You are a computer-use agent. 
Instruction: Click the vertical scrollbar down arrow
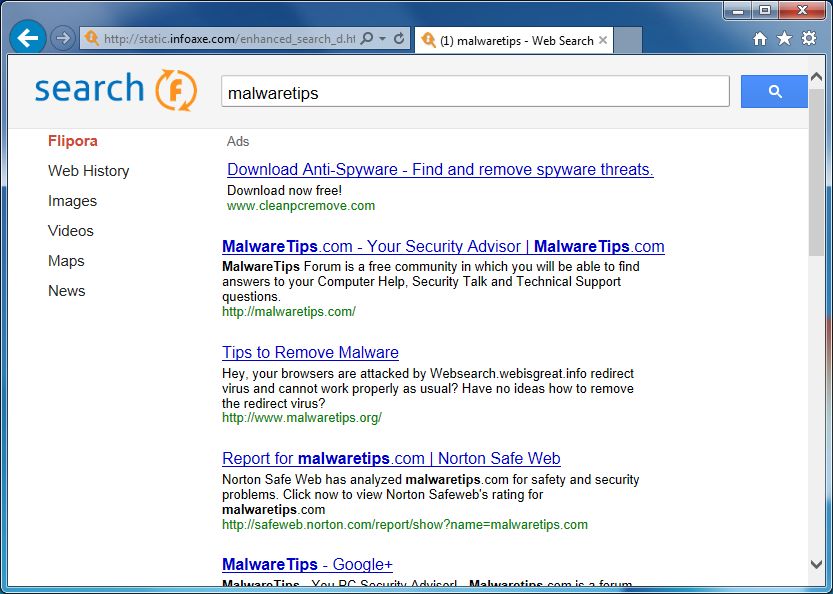pyautogui.click(x=816, y=565)
